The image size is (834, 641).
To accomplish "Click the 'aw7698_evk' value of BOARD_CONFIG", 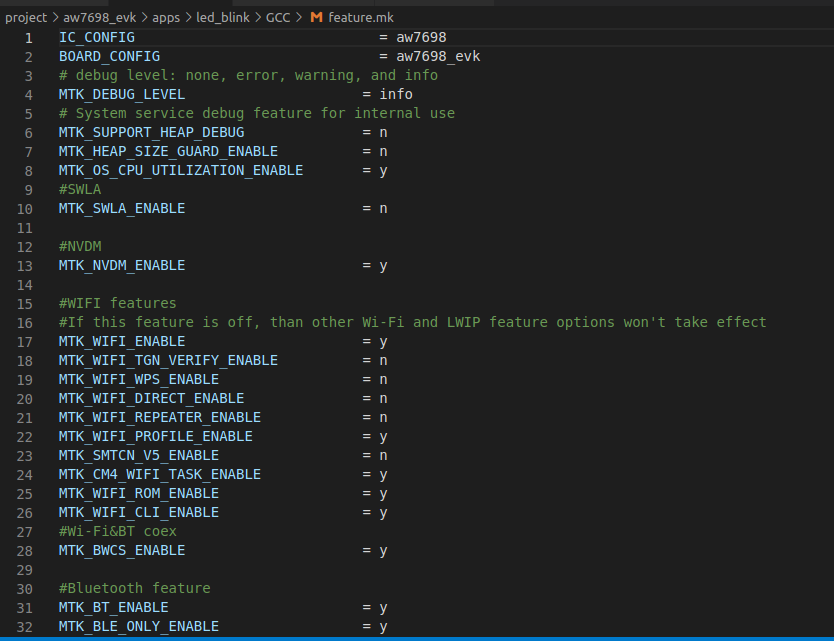I will coord(438,57).
